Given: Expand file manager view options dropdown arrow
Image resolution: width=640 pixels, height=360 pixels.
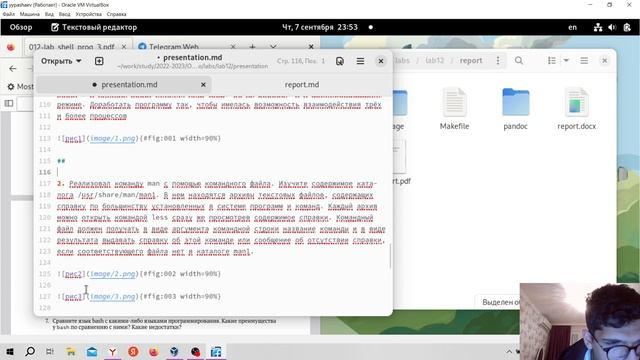Looking at the screenshot, I should coord(566,60).
